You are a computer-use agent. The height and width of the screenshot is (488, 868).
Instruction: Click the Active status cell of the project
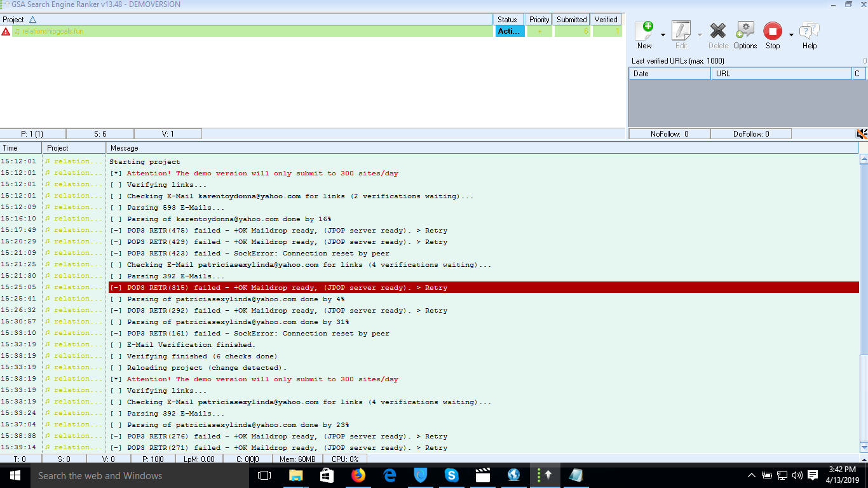[510, 31]
